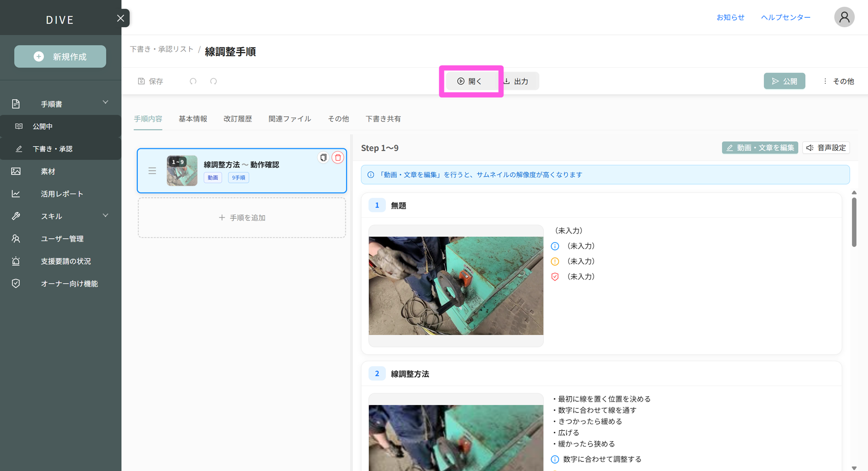The width and height of the screenshot is (868, 471).
Task: Click the blue info icon in step 1
Action: click(x=555, y=246)
